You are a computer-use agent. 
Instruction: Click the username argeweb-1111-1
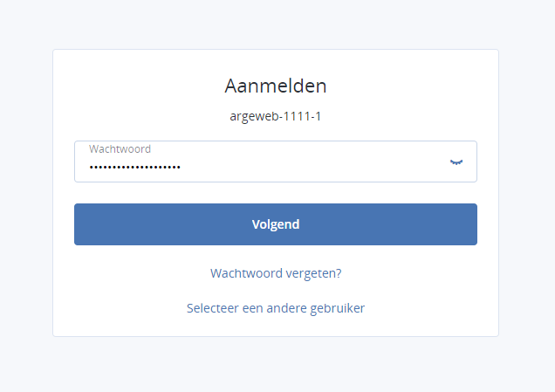point(276,116)
